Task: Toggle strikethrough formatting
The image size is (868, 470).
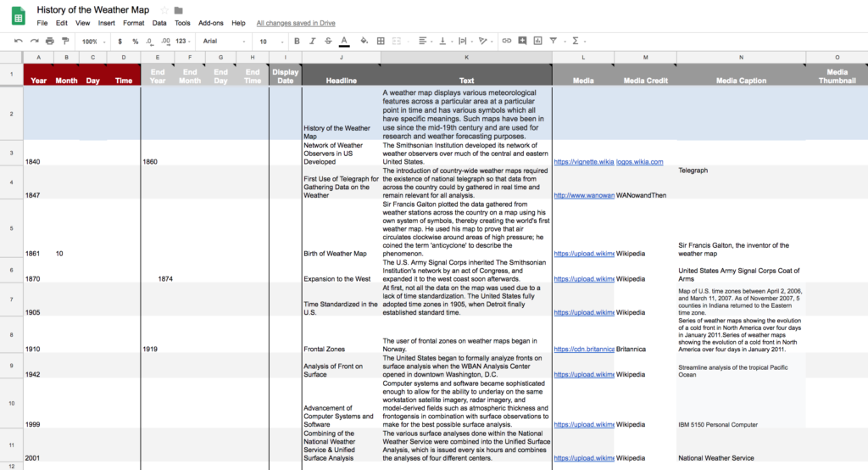Action: point(327,41)
